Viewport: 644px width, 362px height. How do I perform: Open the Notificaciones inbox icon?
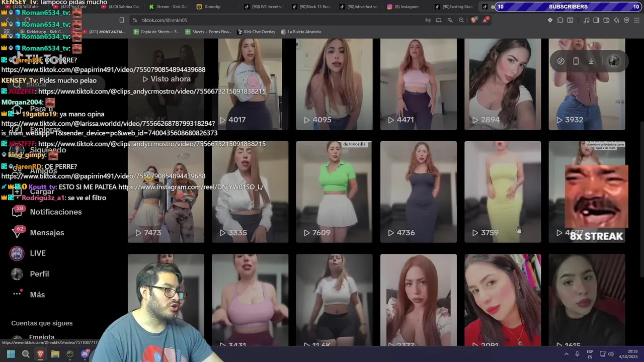[x=17, y=212]
